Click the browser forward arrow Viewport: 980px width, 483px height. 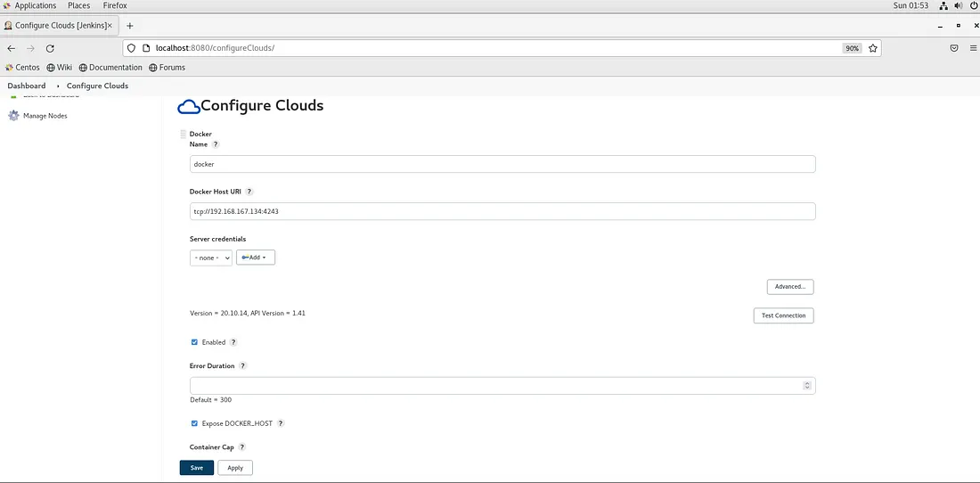pyautogui.click(x=30, y=48)
